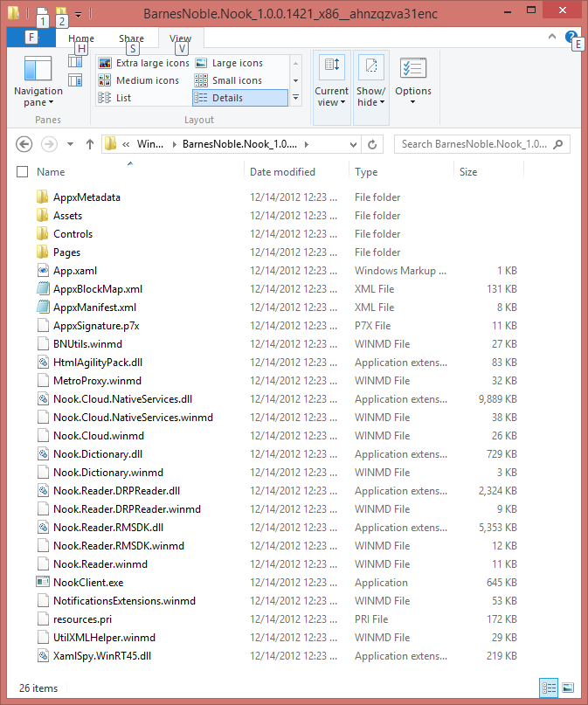Select Details layout

[x=240, y=98]
